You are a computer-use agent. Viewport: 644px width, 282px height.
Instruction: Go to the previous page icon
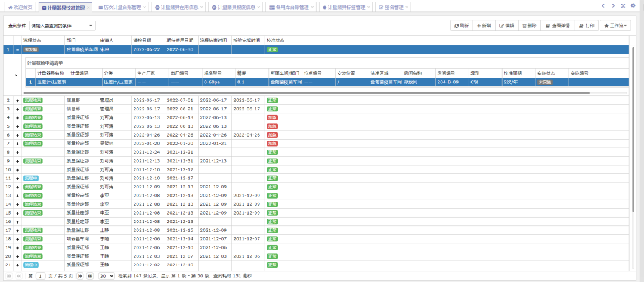pos(18,276)
